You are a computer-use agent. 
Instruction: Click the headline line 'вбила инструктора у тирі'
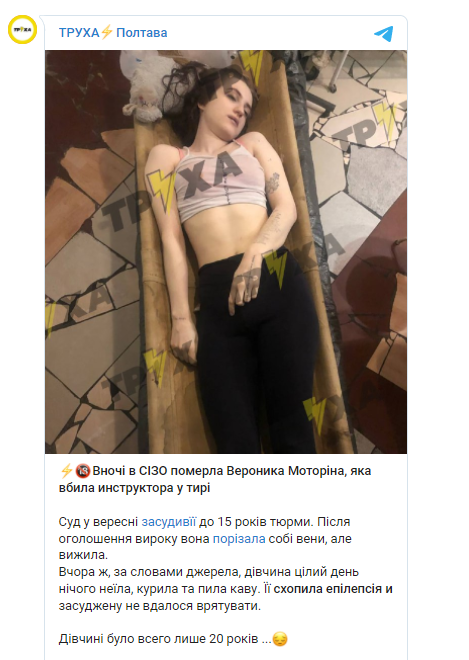click(x=134, y=488)
